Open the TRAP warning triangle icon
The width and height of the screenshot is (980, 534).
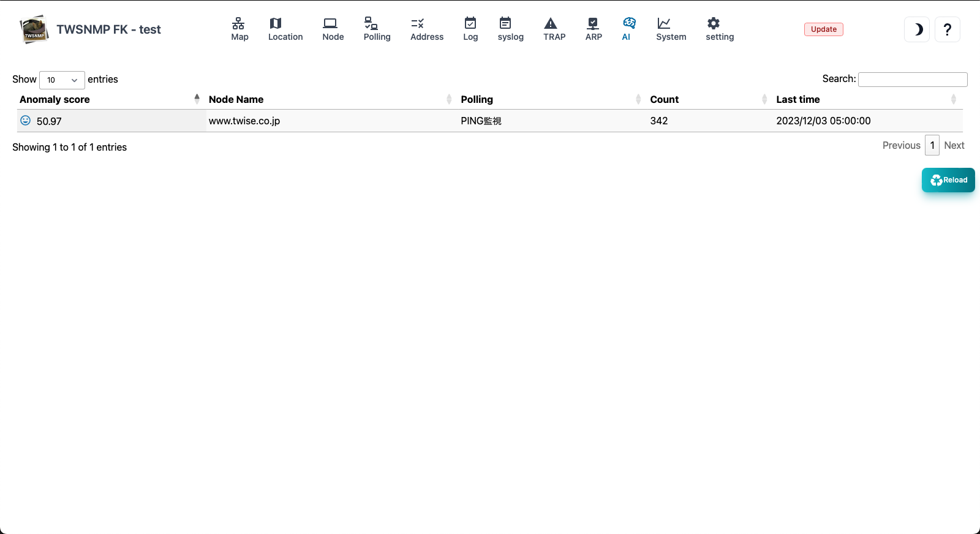[x=551, y=24]
